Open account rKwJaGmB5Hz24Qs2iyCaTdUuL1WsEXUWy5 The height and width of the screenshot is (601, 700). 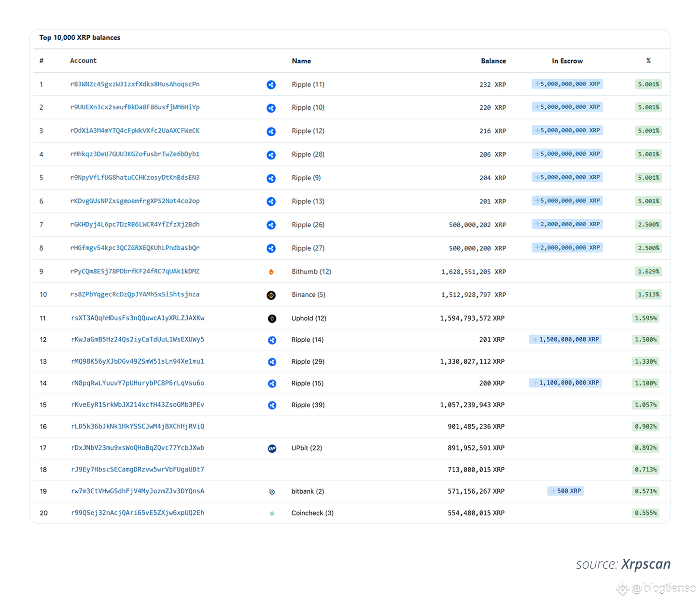[138, 340]
